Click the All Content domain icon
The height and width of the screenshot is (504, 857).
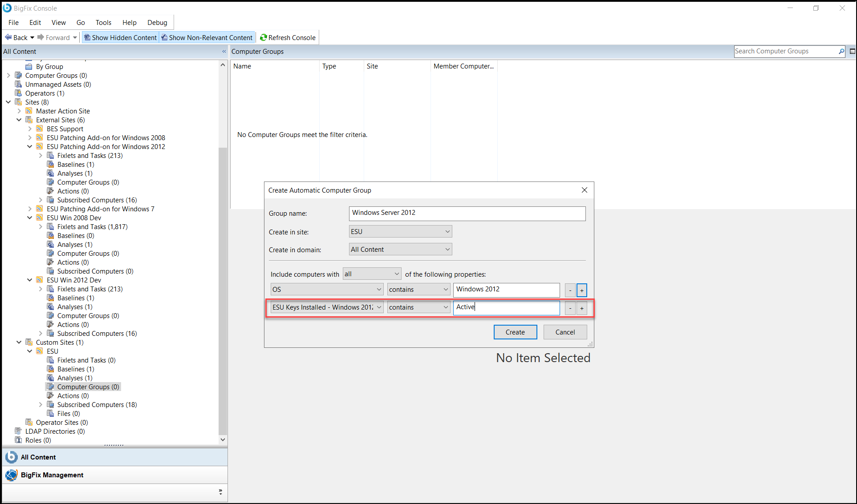11,457
